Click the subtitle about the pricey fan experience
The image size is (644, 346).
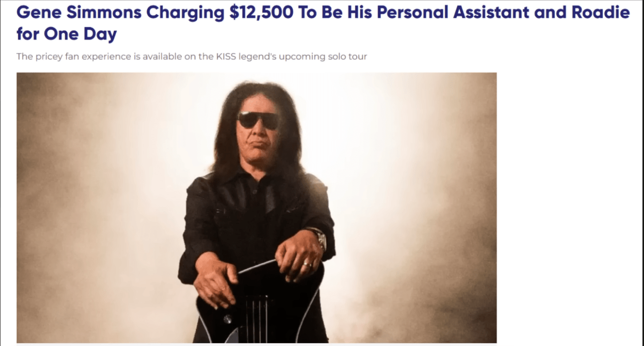[x=192, y=57]
